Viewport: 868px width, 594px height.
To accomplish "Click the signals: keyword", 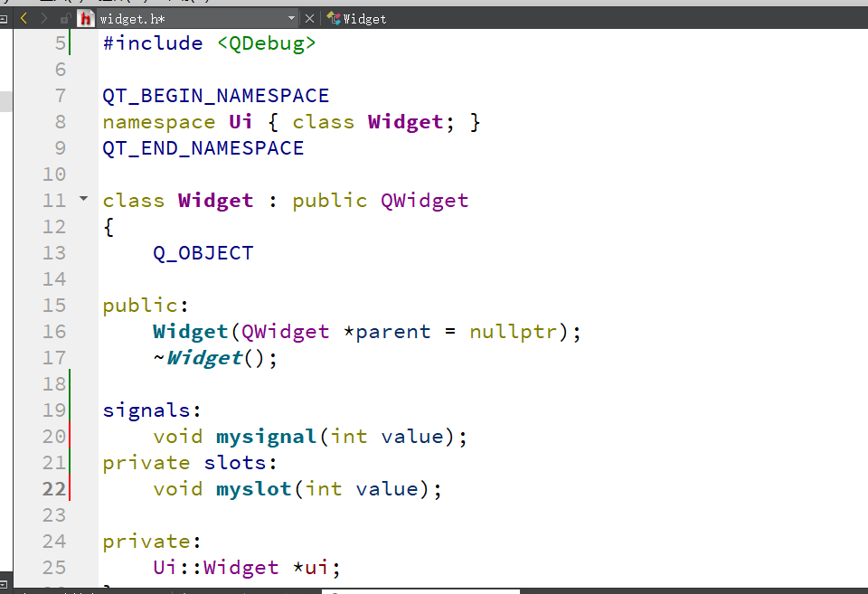I will tap(152, 410).
